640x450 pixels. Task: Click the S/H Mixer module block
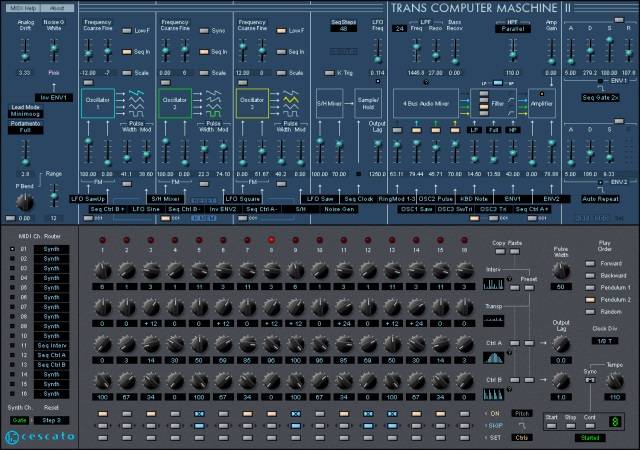pos(328,104)
